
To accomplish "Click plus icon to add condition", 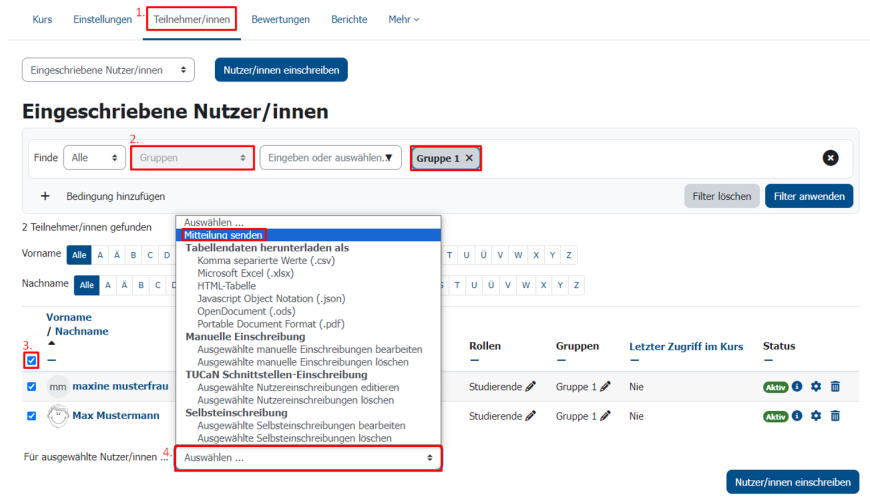I will click(45, 196).
